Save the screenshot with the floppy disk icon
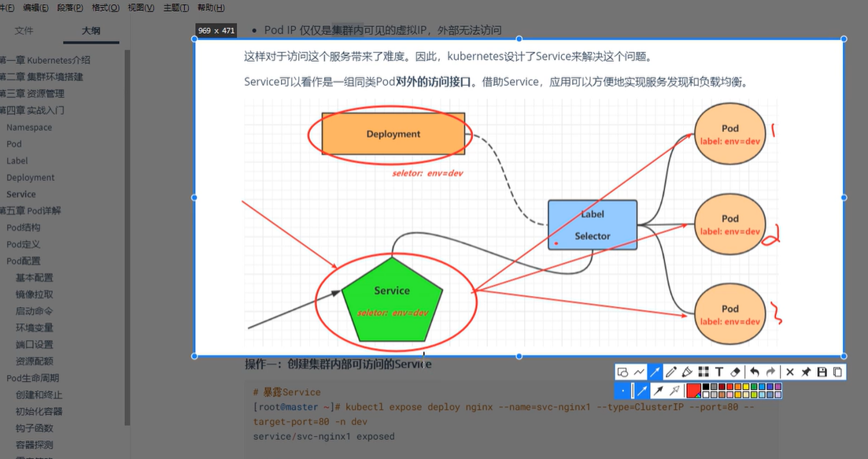This screenshot has height=459, width=868. coord(822,372)
